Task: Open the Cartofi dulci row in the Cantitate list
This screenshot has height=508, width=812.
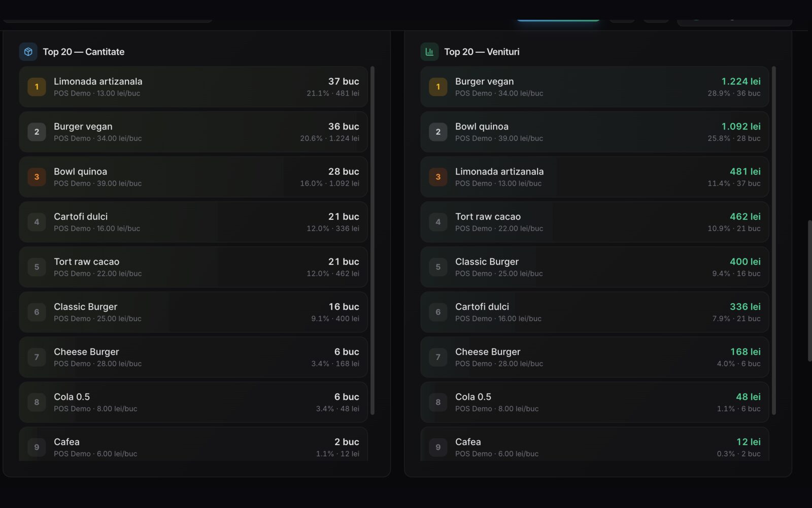Action: pyautogui.click(x=193, y=222)
